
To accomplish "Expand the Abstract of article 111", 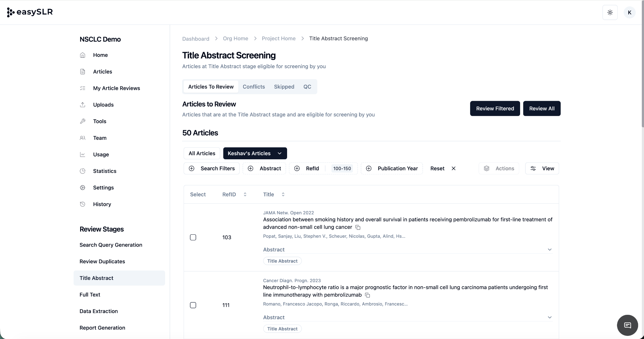I will click(549, 318).
